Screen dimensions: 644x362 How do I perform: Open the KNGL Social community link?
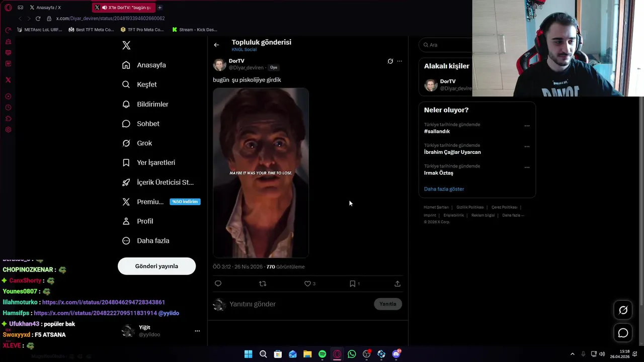(x=244, y=49)
